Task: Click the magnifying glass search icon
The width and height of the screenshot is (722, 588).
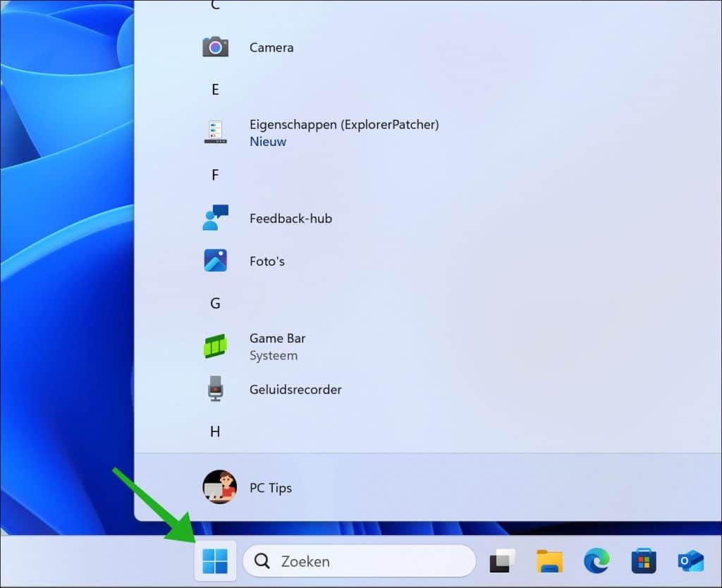Action: coord(262,561)
